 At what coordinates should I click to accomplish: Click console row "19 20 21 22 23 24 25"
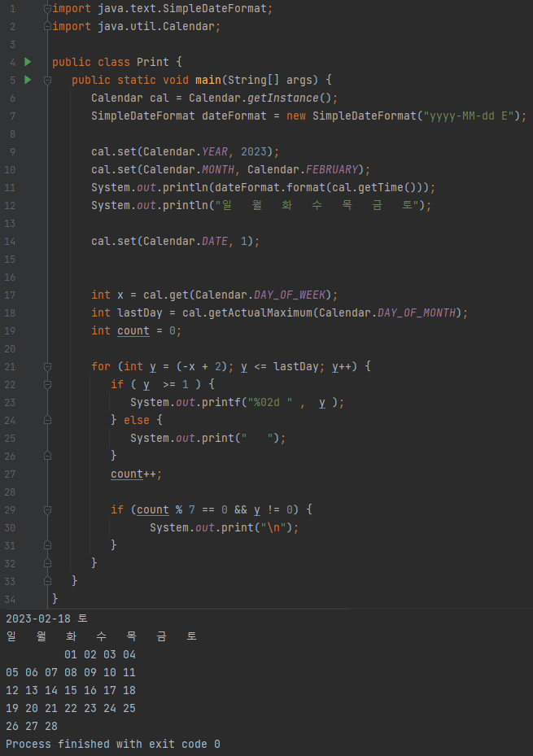tap(71, 708)
